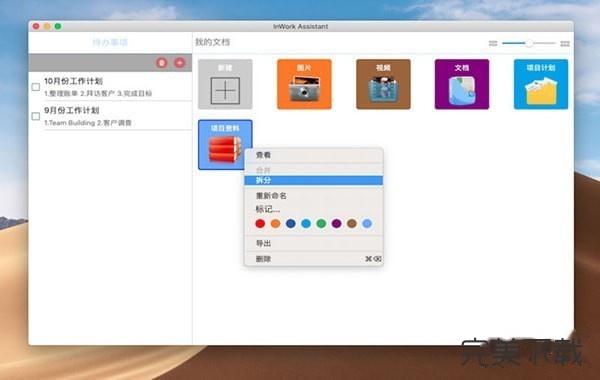Pick the purple tag color
The image size is (600, 380).
coord(337,223)
